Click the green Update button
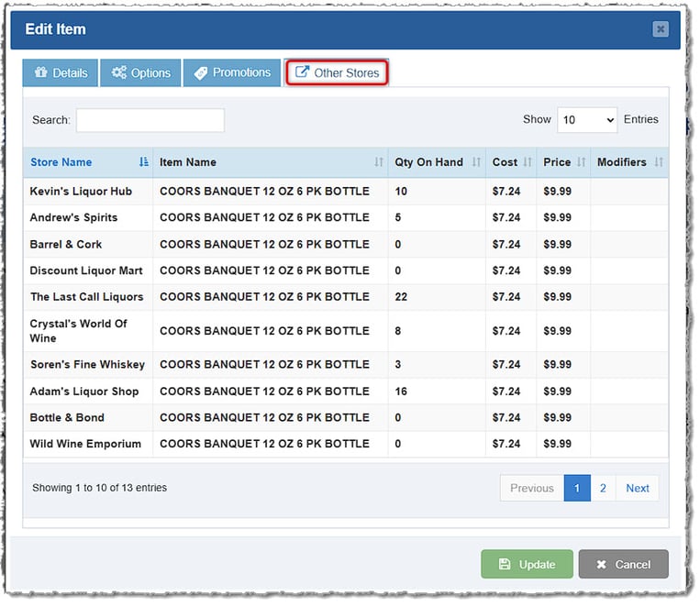Image resolution: width=700 pixels, height=607 pixels. (x=527, y=564)
